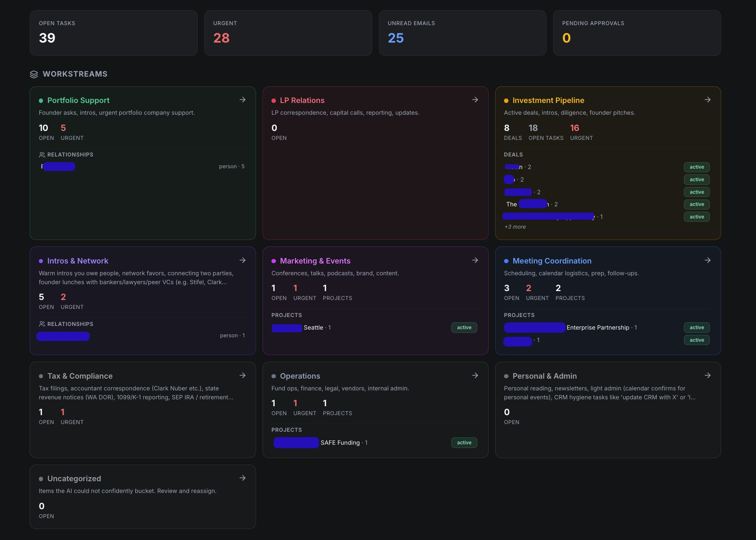Expand the '+3 more' deals list
The image size is (756, 540).
515,227
